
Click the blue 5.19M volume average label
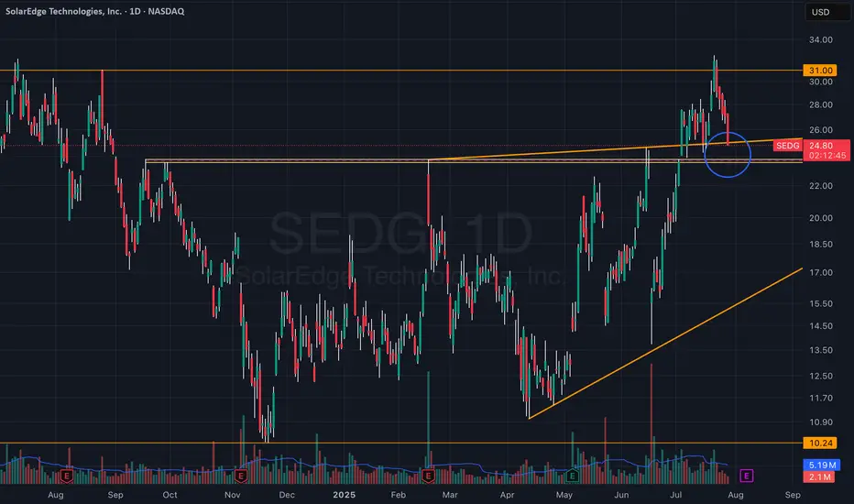pos(822,465)
